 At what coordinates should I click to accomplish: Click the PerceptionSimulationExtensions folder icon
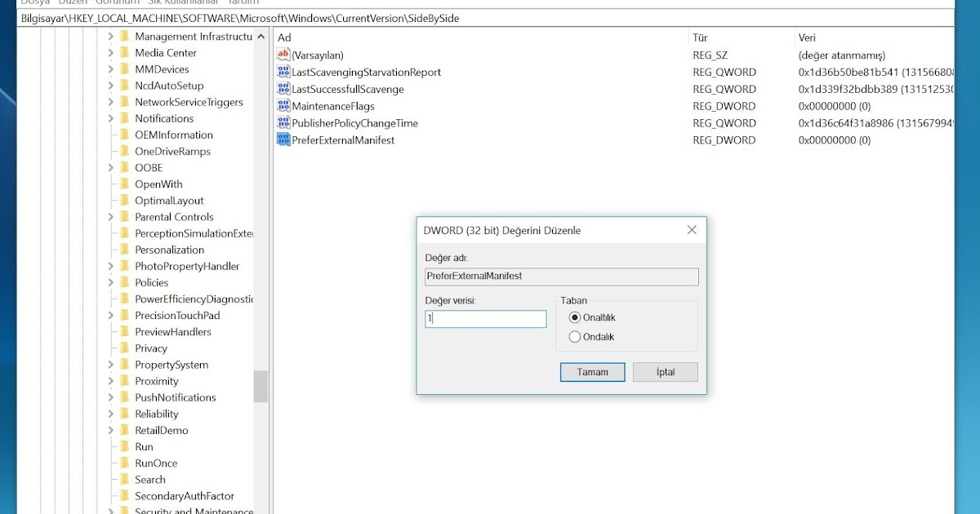click(x=124, y=233)
